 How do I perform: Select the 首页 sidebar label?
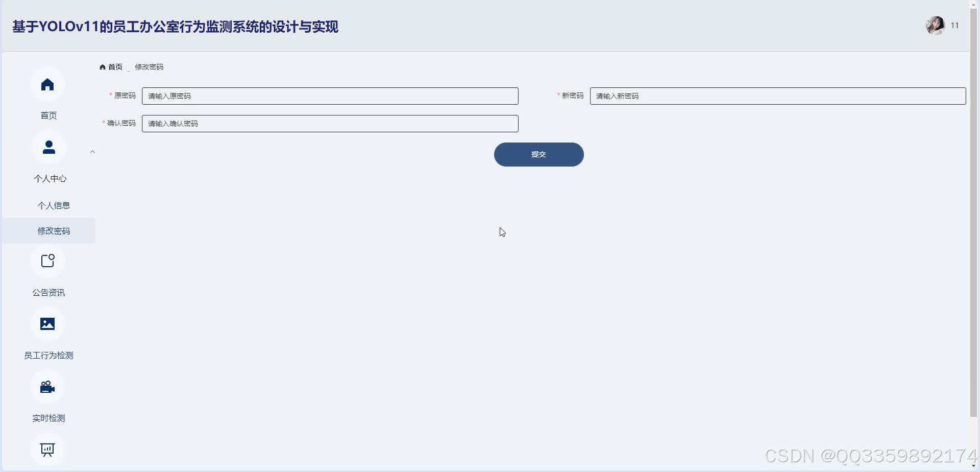tap(48, 115)
